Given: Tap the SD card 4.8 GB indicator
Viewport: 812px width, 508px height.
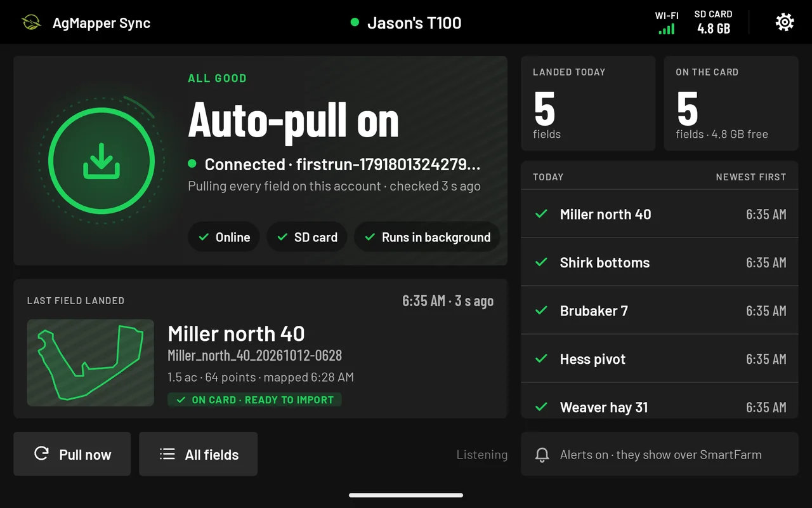Looking at the screenshot, I should pyautogui.click(x=713, y=23).
